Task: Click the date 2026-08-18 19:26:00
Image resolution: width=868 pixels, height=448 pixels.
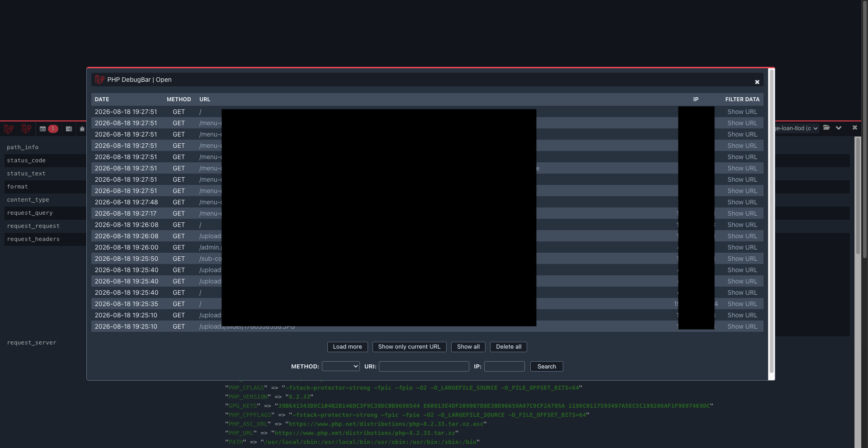Action: point(127,247)
